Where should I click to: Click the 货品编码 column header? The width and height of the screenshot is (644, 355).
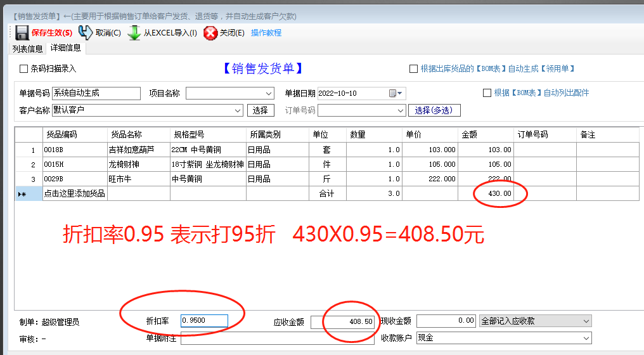point(75,135)
